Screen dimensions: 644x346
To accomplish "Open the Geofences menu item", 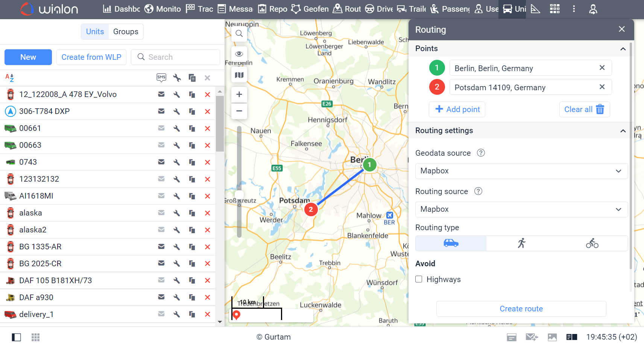I will (310, 9).
